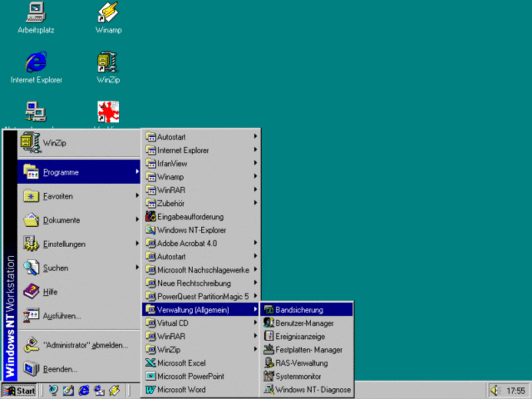Expand PowerQuest PartitionMagic 5 submenu arrow
The image size is (532, 399).
click(256, 296)
